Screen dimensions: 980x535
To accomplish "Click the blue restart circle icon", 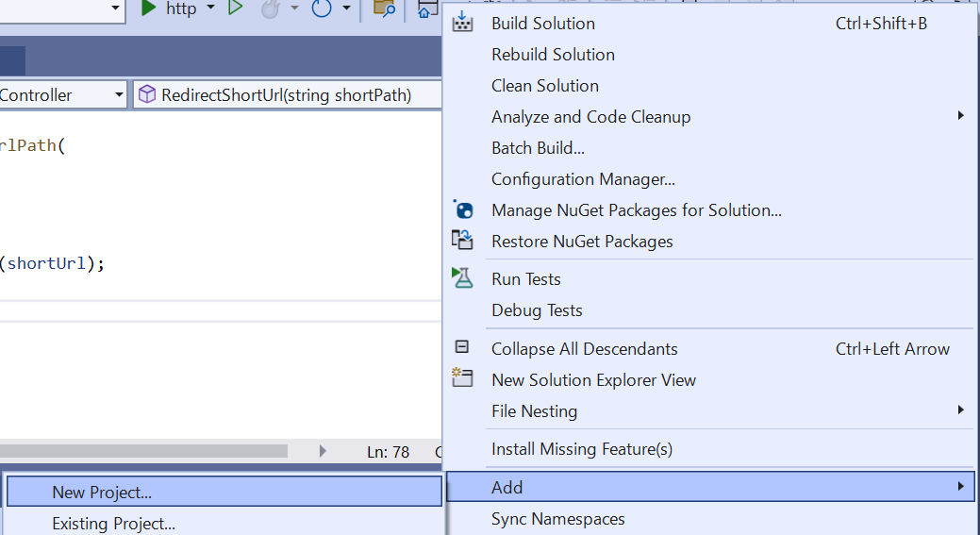I will pos(322,8).
